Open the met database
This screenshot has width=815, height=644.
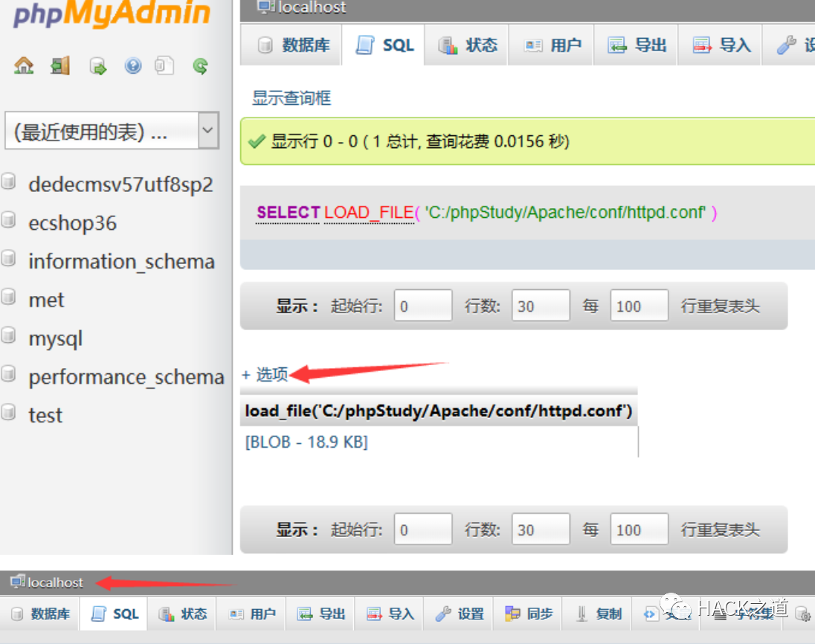[x=46, y=300]
